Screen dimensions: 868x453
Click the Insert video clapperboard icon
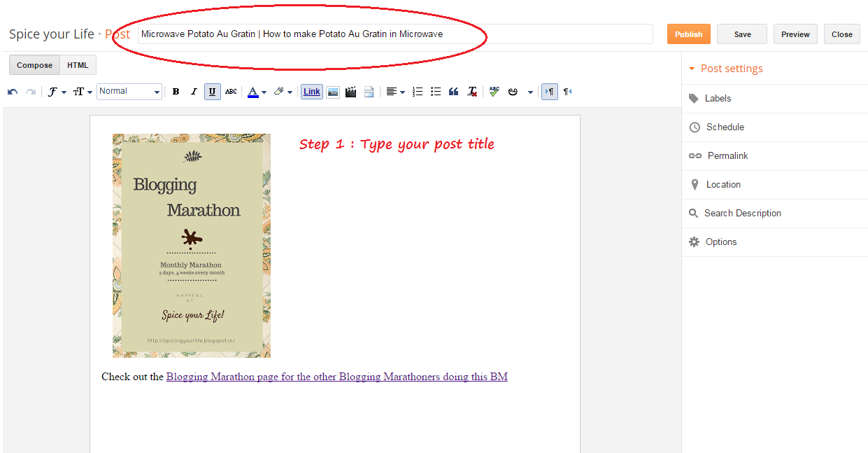click(x=350, y=91)
